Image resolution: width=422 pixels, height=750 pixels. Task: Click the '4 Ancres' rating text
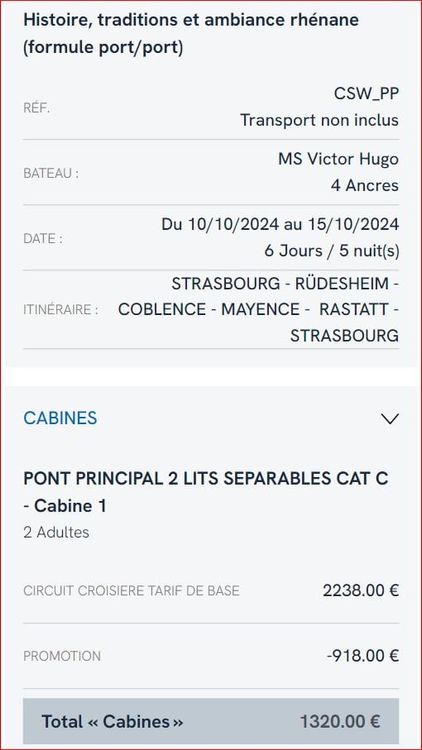tap(365, 185)
